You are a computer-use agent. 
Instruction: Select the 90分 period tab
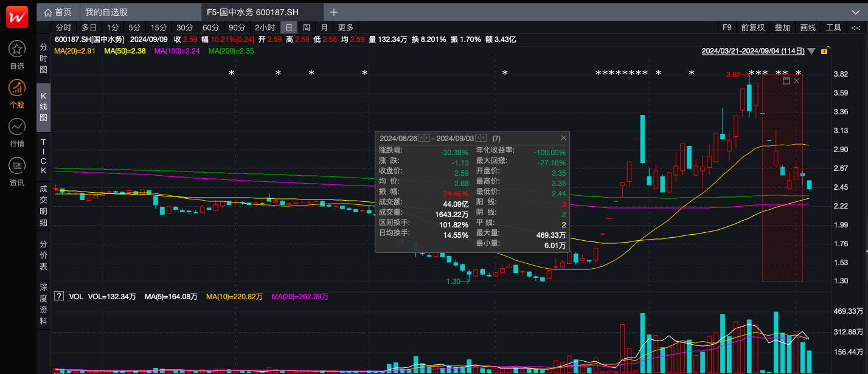(x=237, y=27)
